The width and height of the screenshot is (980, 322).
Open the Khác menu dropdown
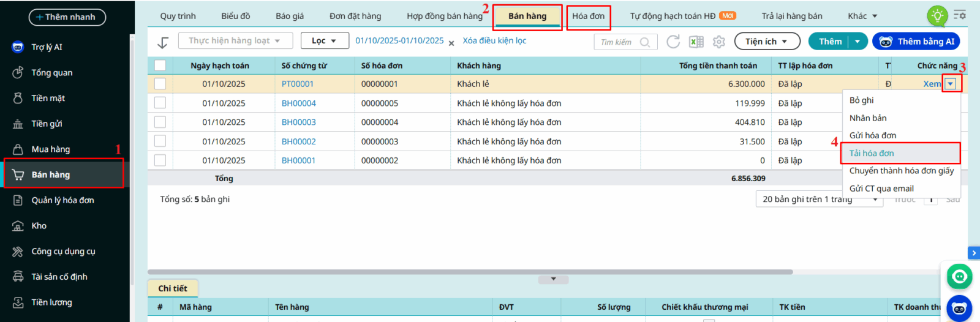(862, 16)
